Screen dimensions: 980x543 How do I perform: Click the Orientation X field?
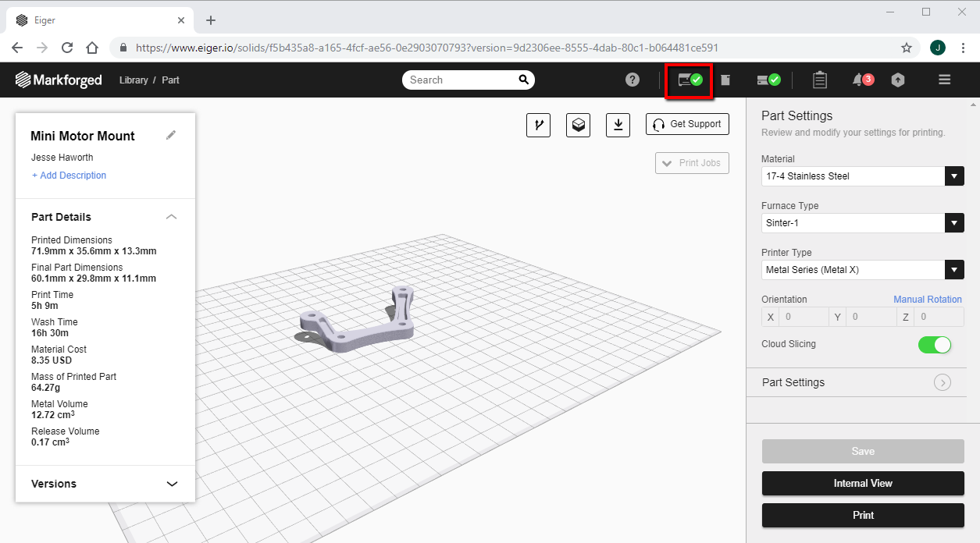(x=803, y=317)
